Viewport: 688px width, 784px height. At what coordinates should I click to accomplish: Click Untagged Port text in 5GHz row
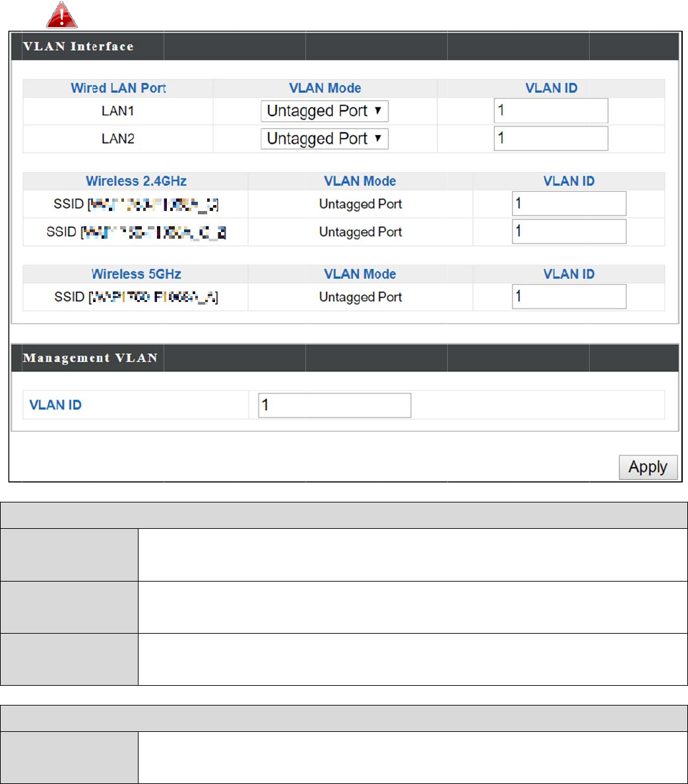coord(360,297)
